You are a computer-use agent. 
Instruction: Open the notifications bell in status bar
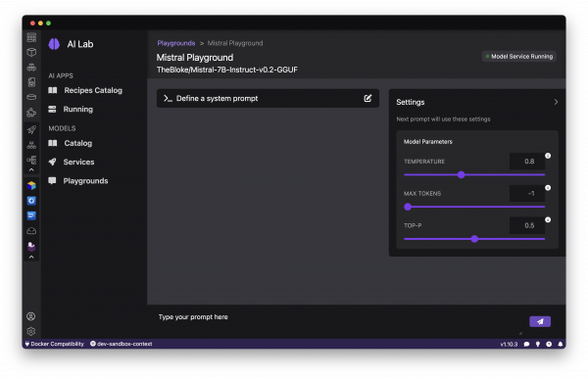pyautogui.click(x=561, y=344)
